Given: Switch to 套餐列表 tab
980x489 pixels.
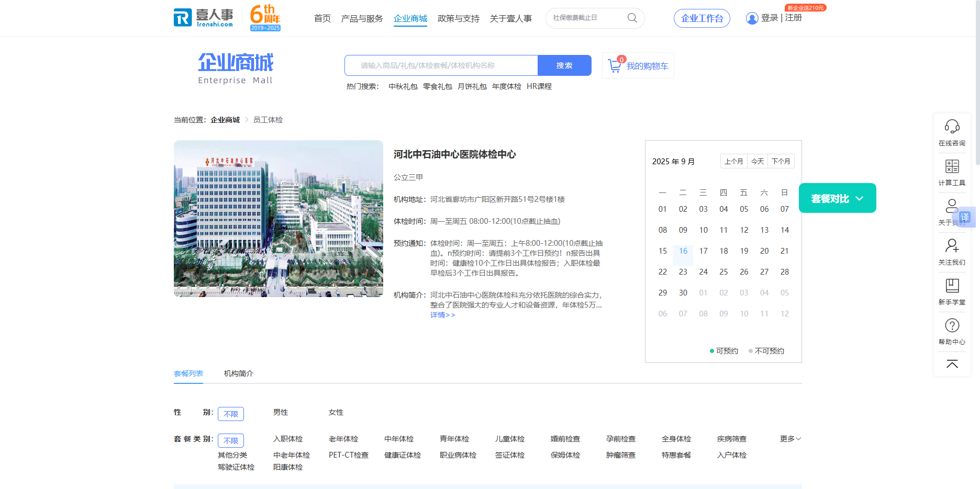Looking at the screenshot, I should (x=188, y=373).
